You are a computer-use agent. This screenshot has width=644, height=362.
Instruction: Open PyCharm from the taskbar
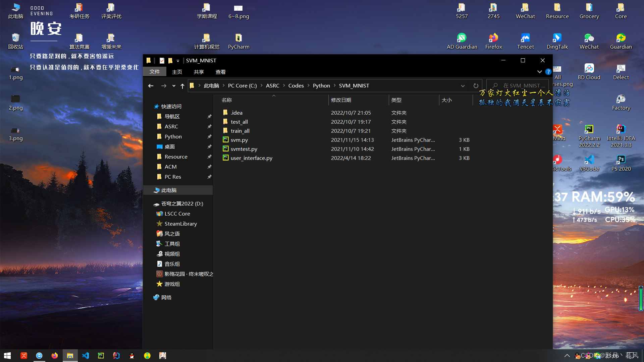pyautogui.click(x=101, y=356)
